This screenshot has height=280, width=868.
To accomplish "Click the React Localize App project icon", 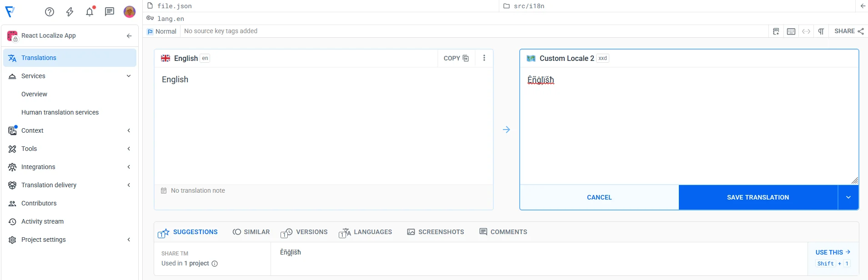I will 12,36.
